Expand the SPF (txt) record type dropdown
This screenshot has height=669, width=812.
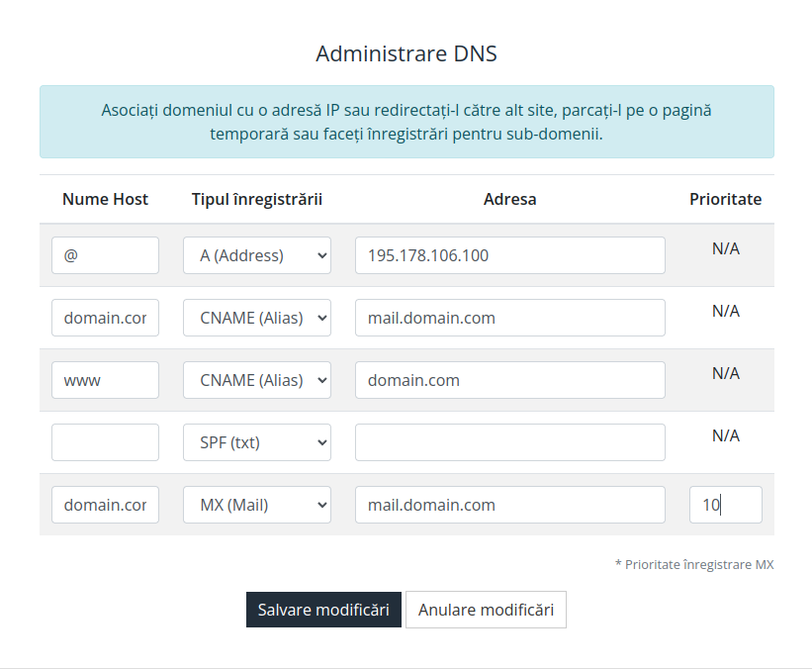click(x=257, y=442)
